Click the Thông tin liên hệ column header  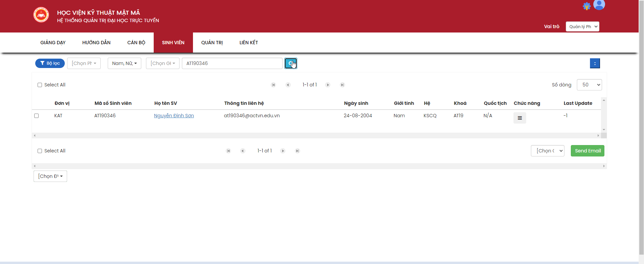pyautogui.click(x=244, y=103)
